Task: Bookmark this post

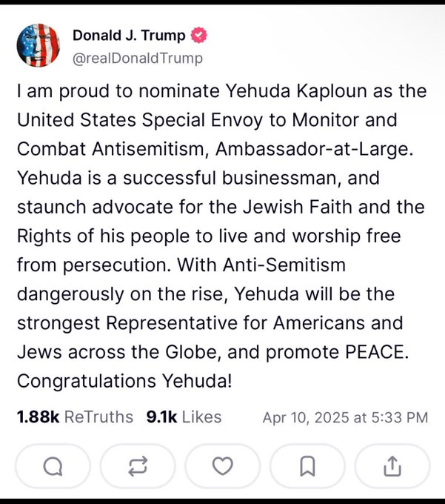Action: pos(307,466)
